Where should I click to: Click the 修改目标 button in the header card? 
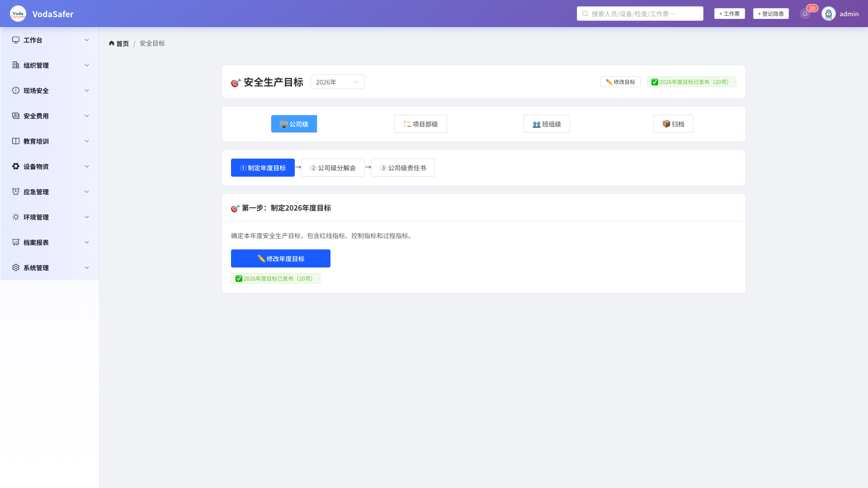pos(620,82)
